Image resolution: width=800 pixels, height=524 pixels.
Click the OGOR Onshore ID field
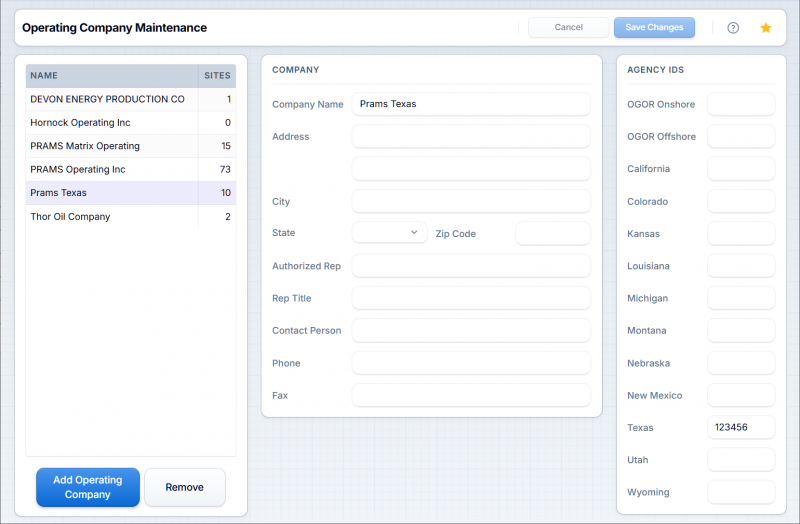[741, 104]
